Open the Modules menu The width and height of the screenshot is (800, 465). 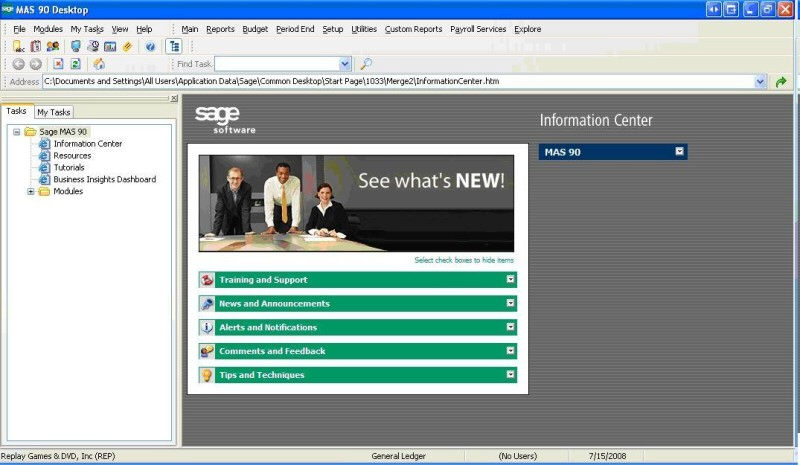(48, 29)
